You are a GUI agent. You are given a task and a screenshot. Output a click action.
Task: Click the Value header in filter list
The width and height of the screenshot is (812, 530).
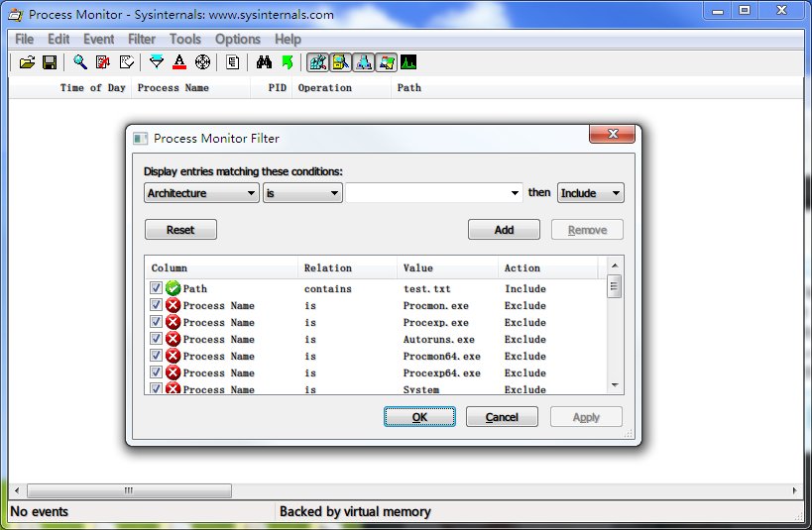(447, 268)
